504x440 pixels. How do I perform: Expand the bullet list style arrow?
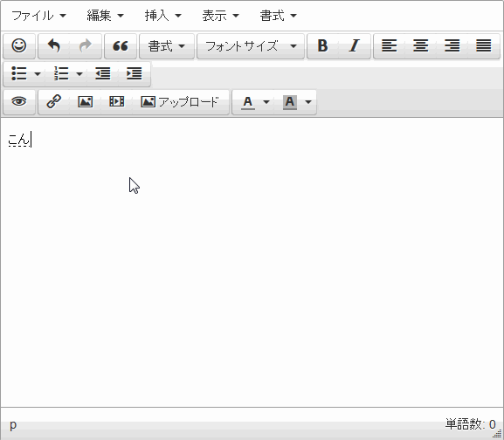38,74
